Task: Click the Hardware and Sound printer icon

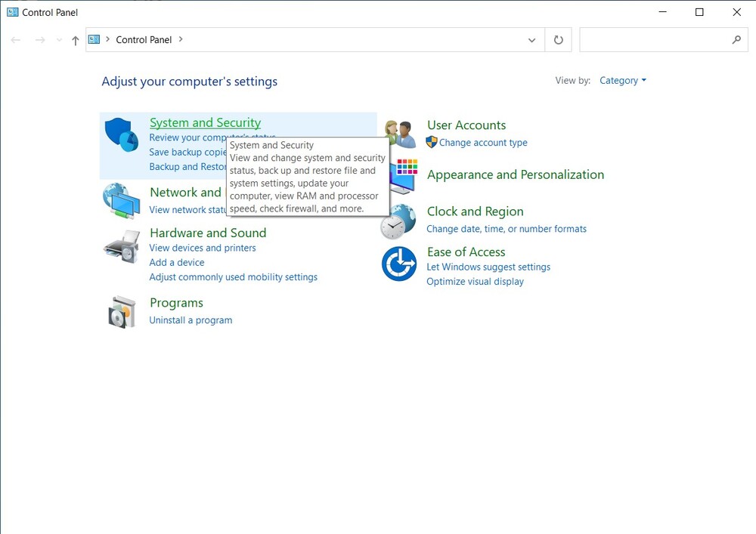Action: coord(121,245)
